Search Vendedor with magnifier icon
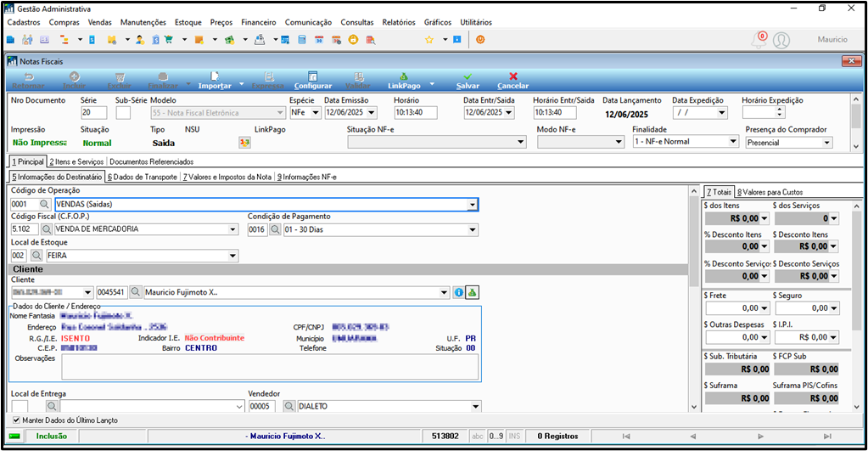 pos(289,406)
